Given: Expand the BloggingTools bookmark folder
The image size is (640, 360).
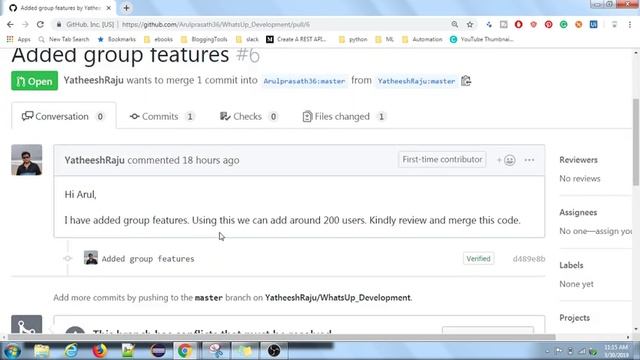Looking at the screenshot, I should [204, 39].
